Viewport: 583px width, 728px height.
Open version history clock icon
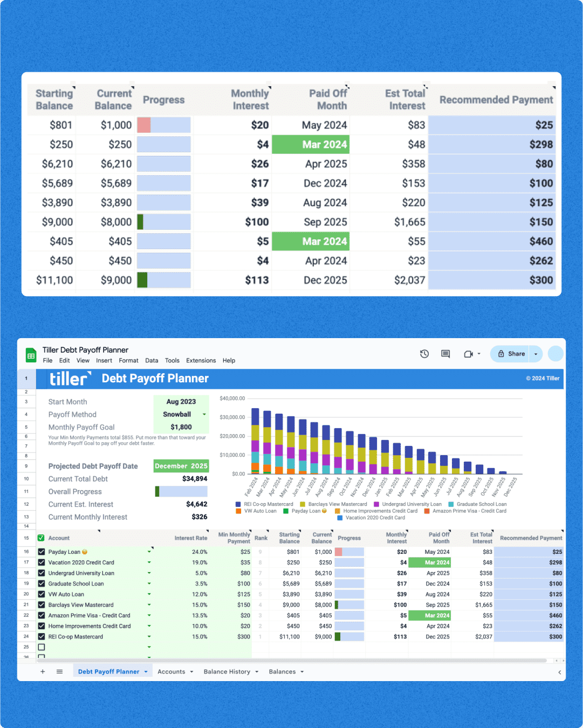click(x=424, y=354)
